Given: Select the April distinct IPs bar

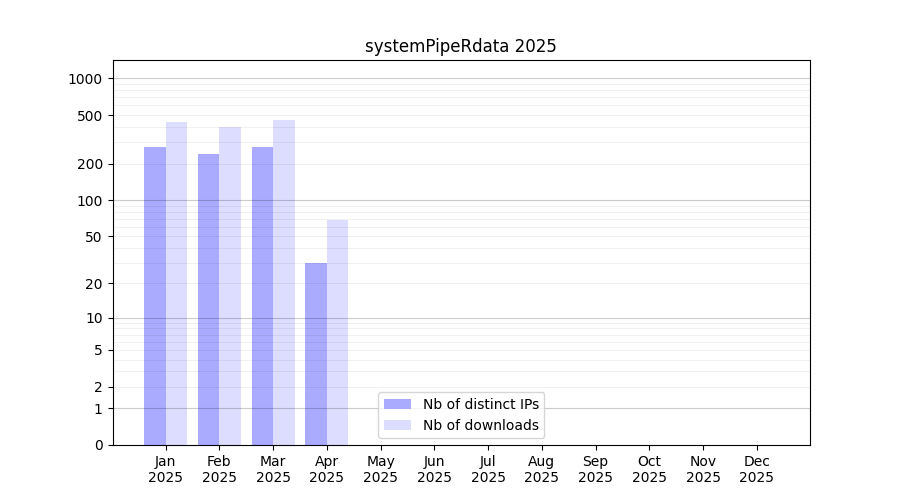Looking at the screenshot, I should pyautogui.click(x=316, y=353).
